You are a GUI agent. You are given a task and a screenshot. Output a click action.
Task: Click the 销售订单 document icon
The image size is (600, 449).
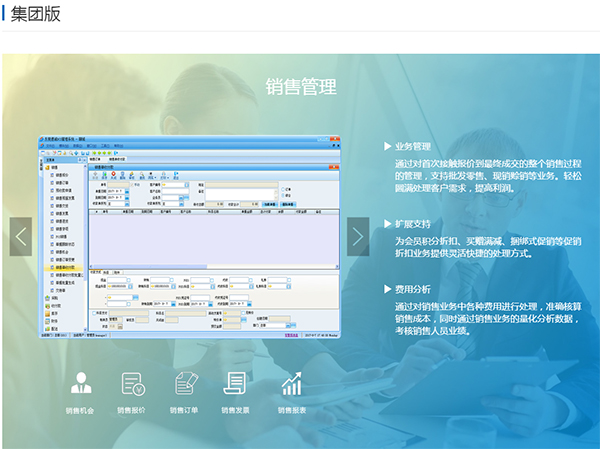tap(184, 384)
